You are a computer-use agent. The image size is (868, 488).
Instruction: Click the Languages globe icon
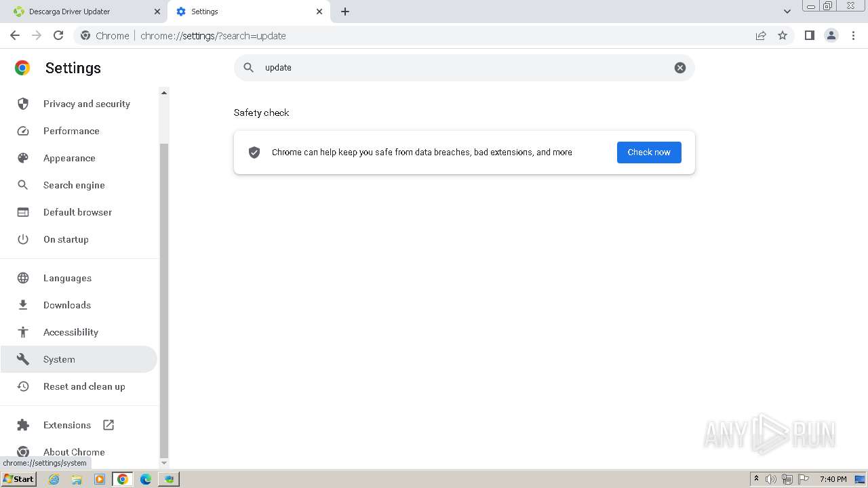[23, 278]
